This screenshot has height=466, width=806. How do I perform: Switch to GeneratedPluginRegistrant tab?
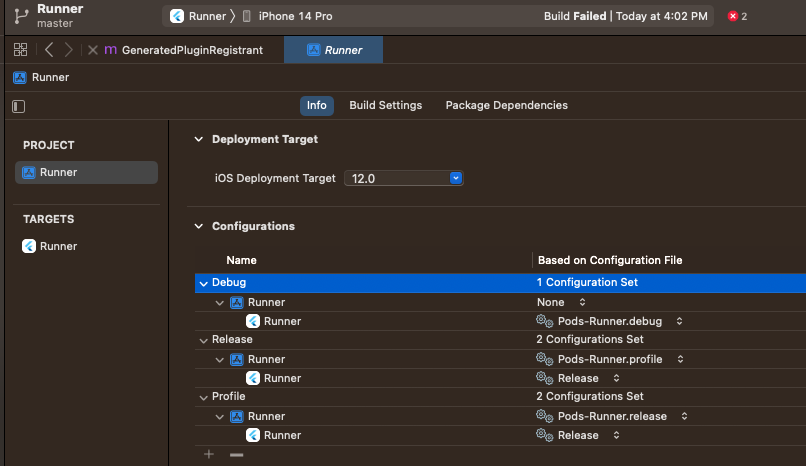192,50
